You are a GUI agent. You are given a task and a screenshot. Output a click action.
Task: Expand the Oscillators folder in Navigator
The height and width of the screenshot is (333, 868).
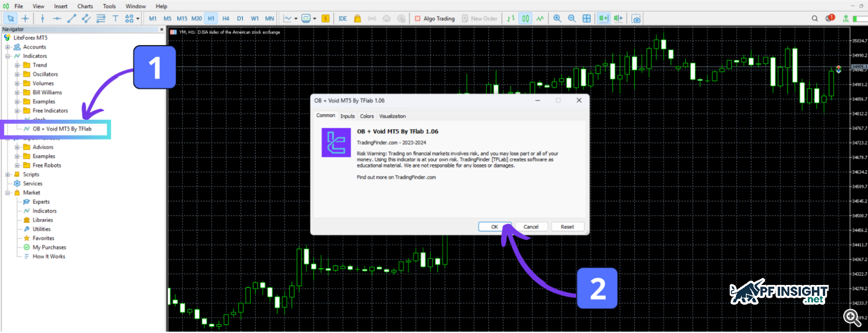(x=17, y=74)
